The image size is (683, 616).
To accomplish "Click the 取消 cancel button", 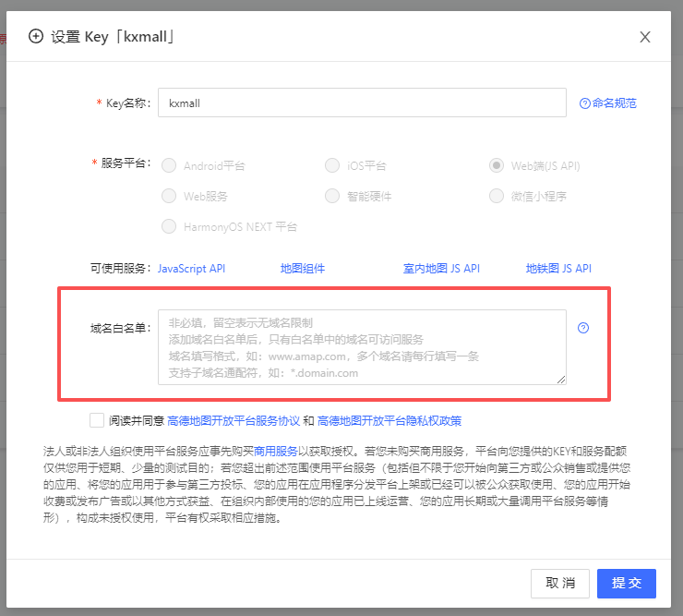I will pos(560,584).
